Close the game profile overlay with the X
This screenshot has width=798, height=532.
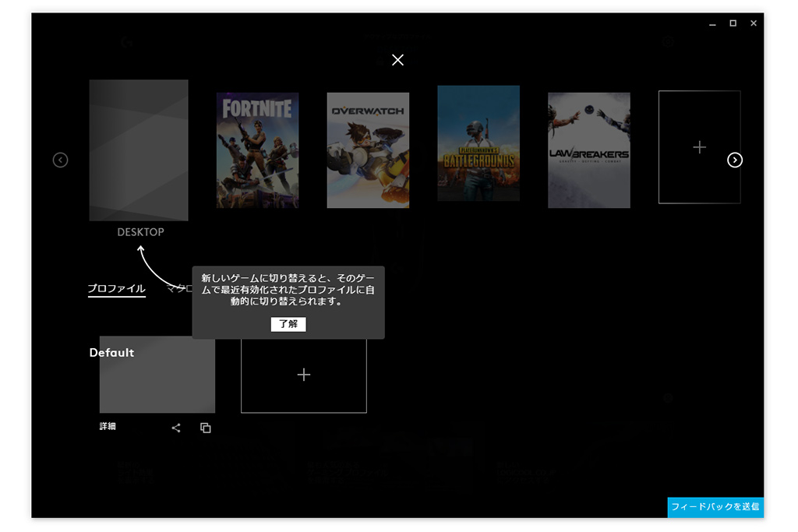tap(397, 60)
